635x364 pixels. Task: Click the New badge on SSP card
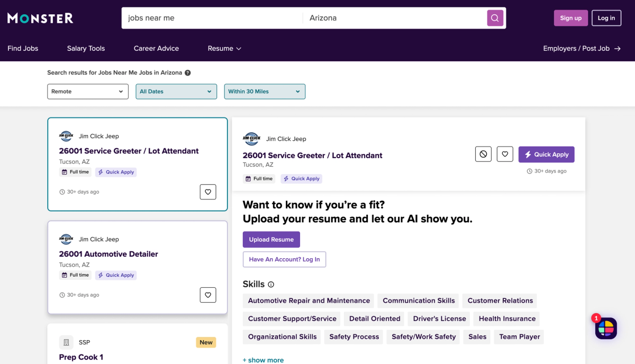(x=206, y=343)
